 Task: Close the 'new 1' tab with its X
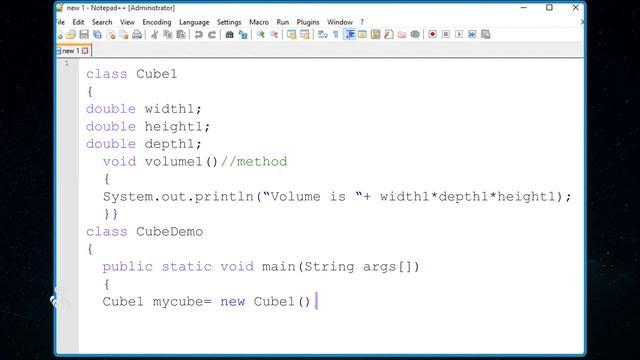[x=85, y=51]
